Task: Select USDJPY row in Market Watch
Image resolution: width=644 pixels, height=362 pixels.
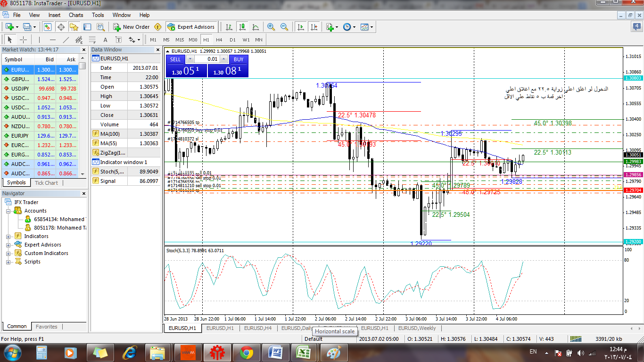Action: coord(40,88)
